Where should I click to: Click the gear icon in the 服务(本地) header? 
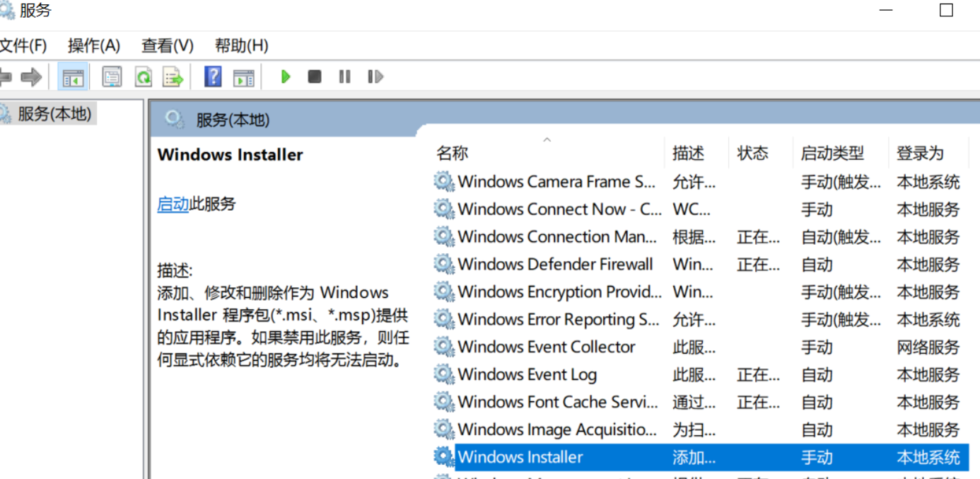click(174, 120)
